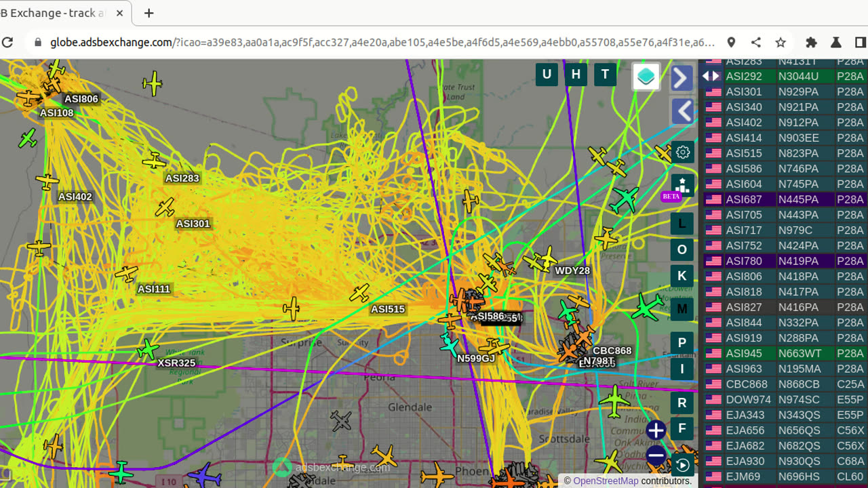Open the OpenStreetMap attribution link
The height and width of the screenshot is (488, 868).
coord(606,481)
